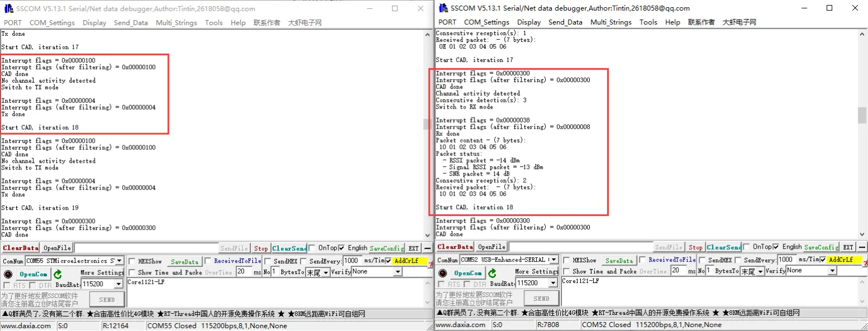Screen dimensions: 868x331
Task: Click the port status indicator lamp in COM52 window
Action: pyautogui.click(x=443, y=273)
